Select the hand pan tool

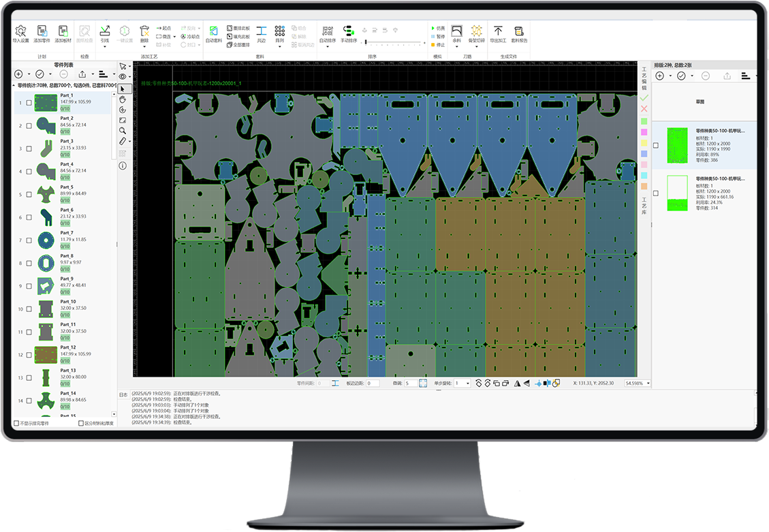pyautogui.click(x=123, y=99)
